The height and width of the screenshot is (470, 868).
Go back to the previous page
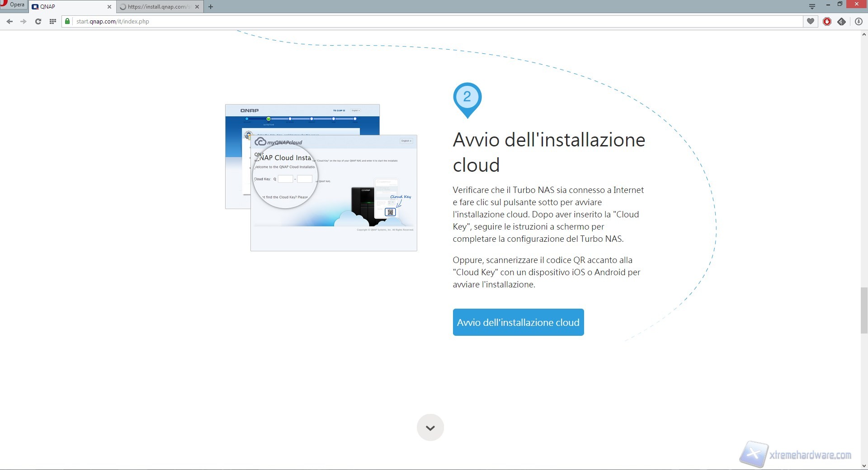click(x=9, y=21)
